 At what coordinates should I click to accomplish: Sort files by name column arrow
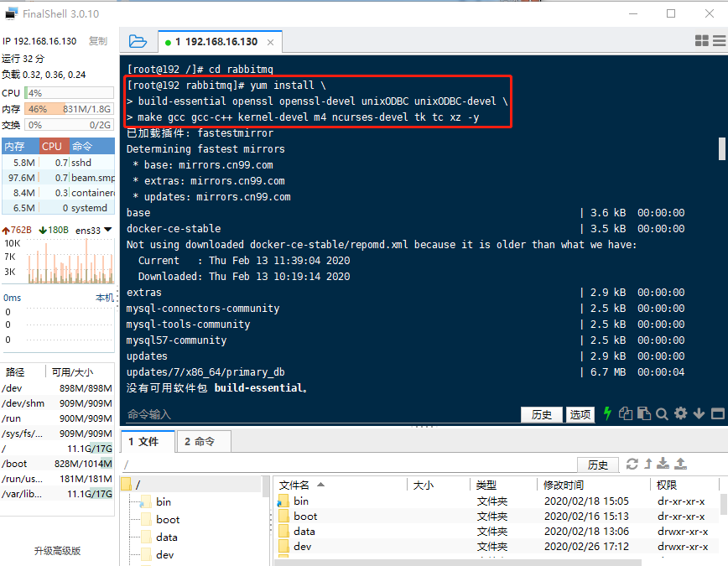[x=320, y=485]
